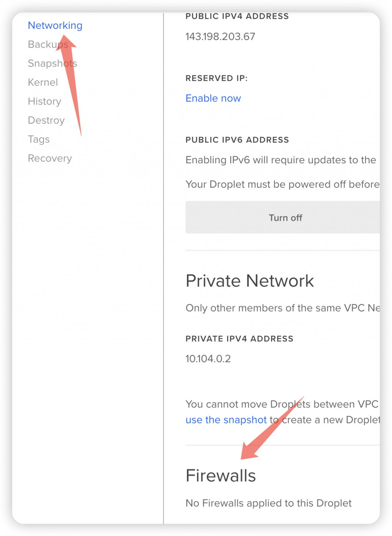Select the Tags menu item
Viewport: 392px width, 536px height.
(x=39, y=139)
